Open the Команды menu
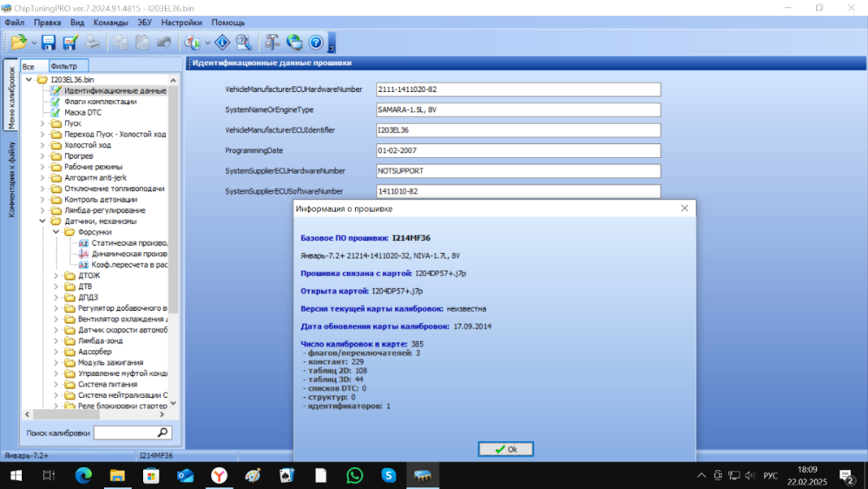The width and height of the screenshot is (868, 489). coord(111,23)
